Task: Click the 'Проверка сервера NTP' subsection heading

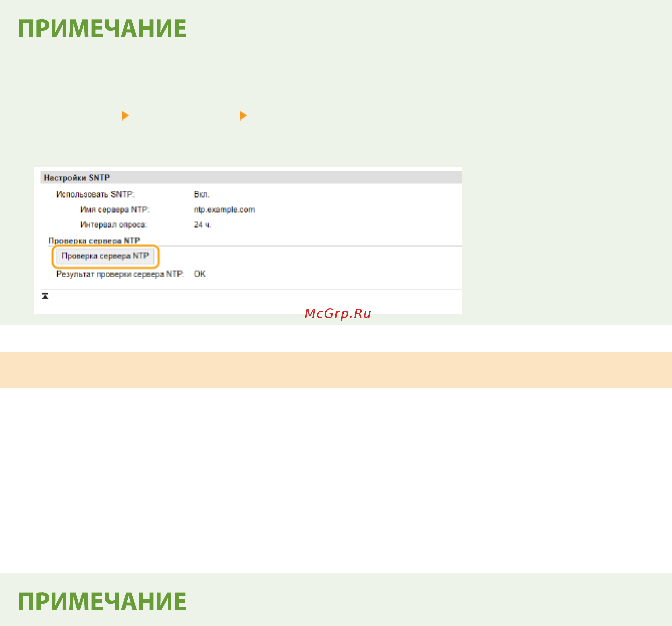Action: click(94, 241)
